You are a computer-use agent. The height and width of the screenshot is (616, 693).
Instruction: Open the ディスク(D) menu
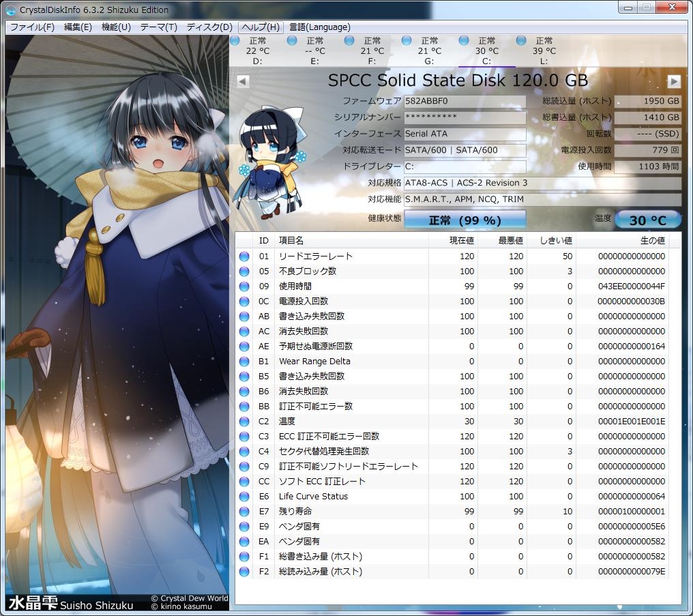209,27
